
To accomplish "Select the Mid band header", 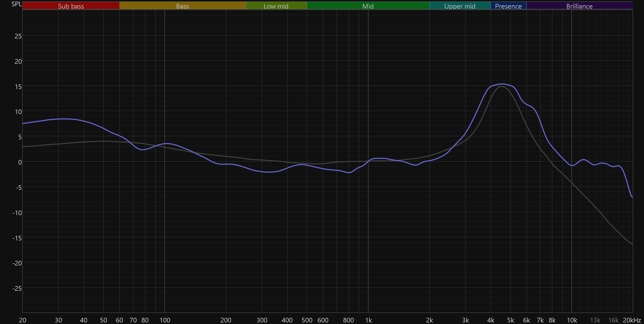I will 368,6.
